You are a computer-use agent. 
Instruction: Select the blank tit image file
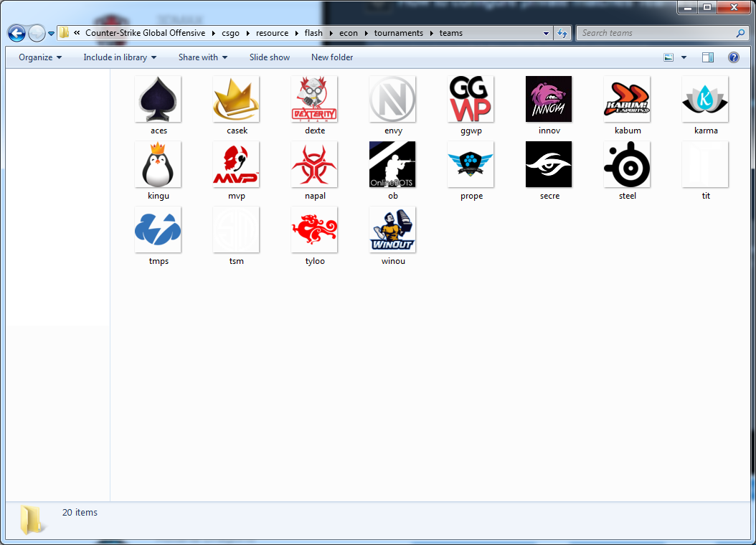(705, 164)
